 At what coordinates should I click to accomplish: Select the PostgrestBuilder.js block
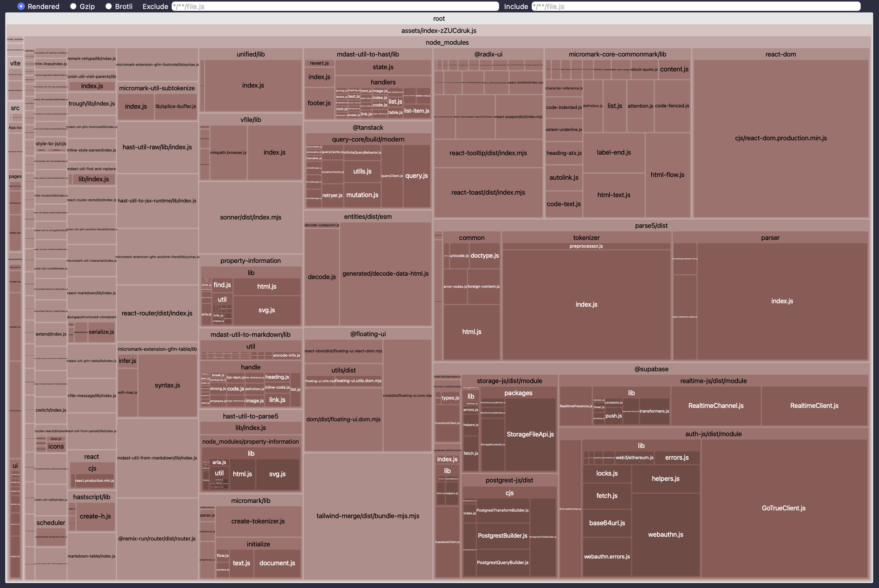click(503, 536)
